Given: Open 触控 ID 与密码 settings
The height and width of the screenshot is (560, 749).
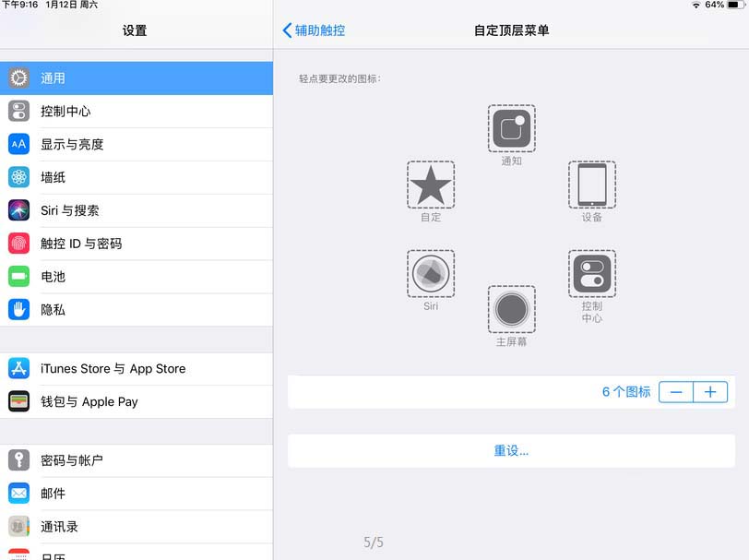Looking at the screenshot, I should click(137, 244).
